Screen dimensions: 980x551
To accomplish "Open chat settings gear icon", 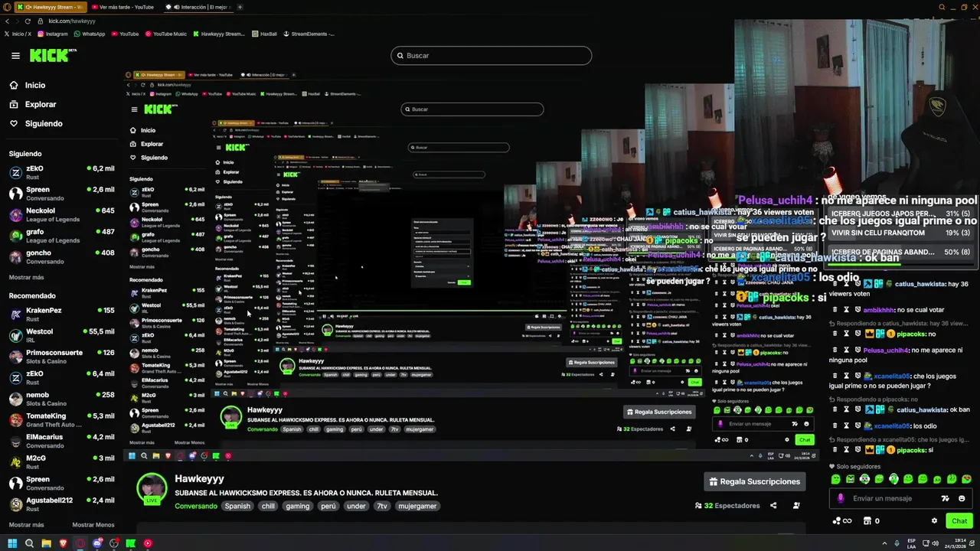I will (934, 521).
